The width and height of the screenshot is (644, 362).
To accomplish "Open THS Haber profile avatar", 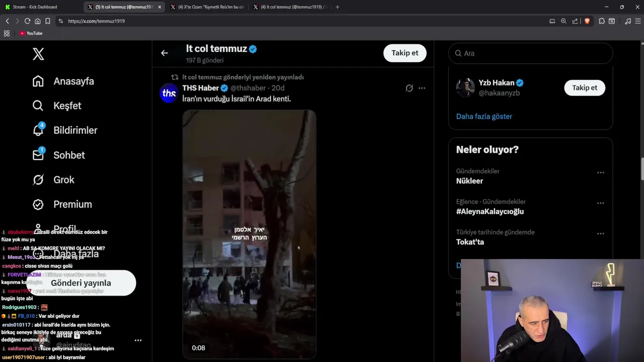I will (169, 93).
